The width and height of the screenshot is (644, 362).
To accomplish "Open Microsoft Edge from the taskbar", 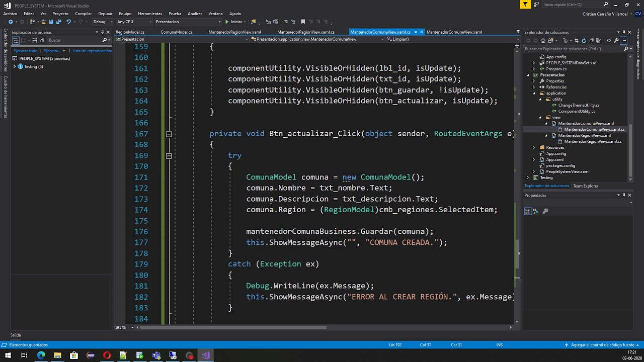I will tap(41, 355).
